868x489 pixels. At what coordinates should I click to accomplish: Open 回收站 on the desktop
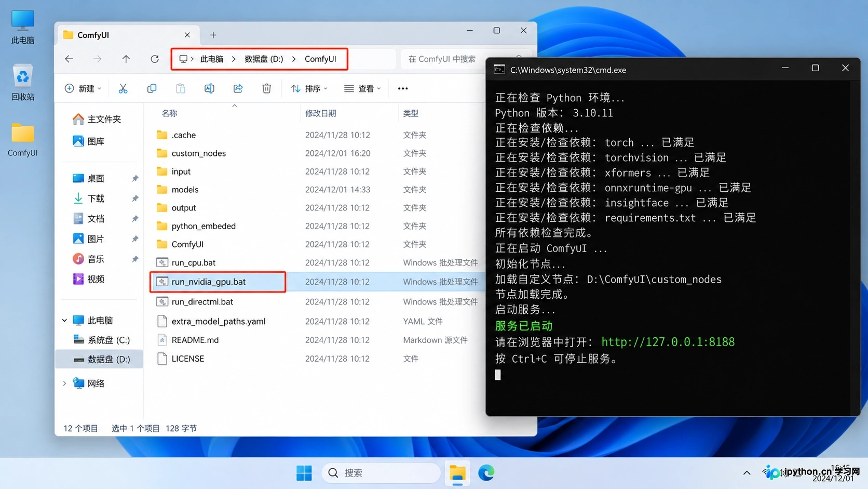tap(23, 82)
